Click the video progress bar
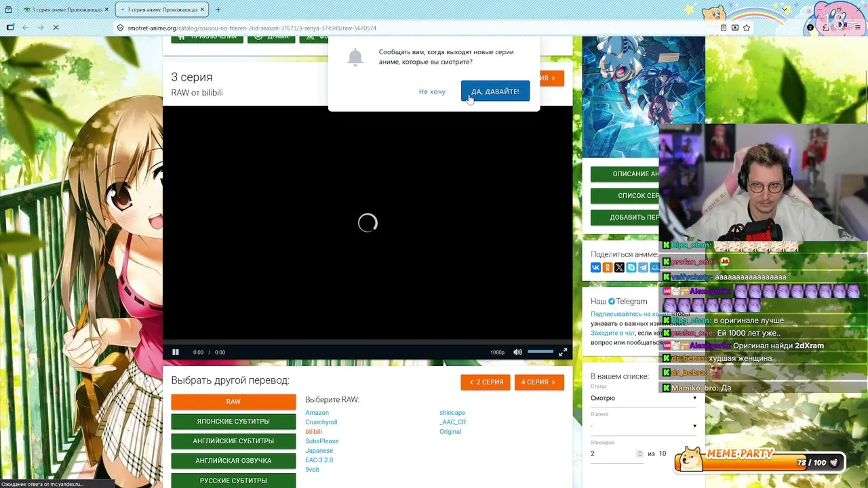 (368, 341)
